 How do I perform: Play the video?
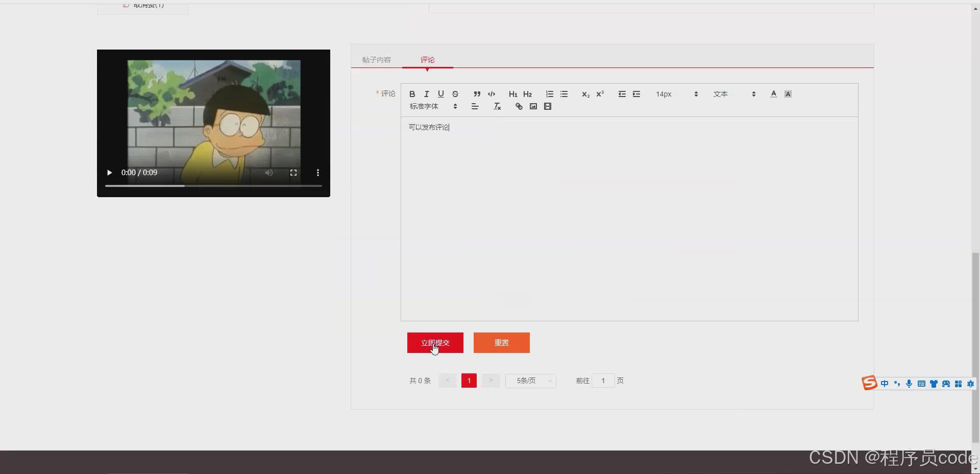[x=109, y=173]
